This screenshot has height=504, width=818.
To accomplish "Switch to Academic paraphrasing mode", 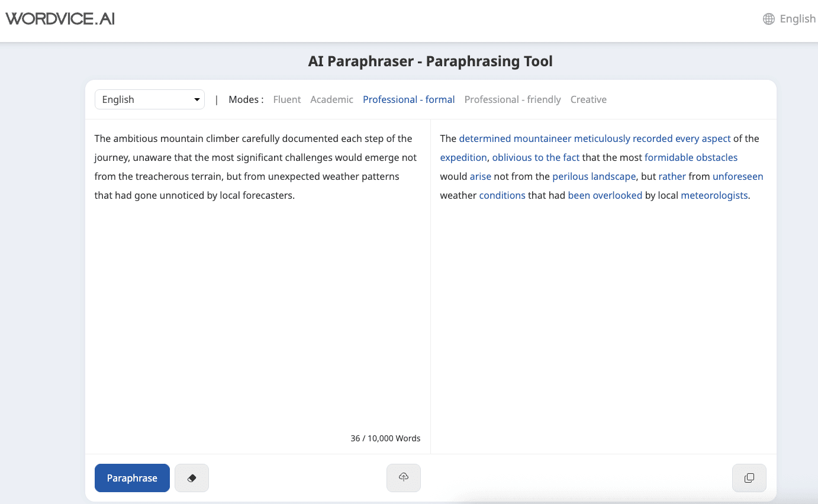I will click(x=331, y=99).
